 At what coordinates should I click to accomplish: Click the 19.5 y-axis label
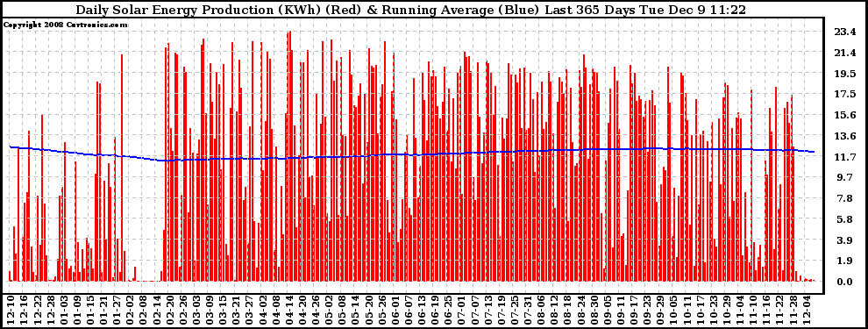(x=844, y=75)
